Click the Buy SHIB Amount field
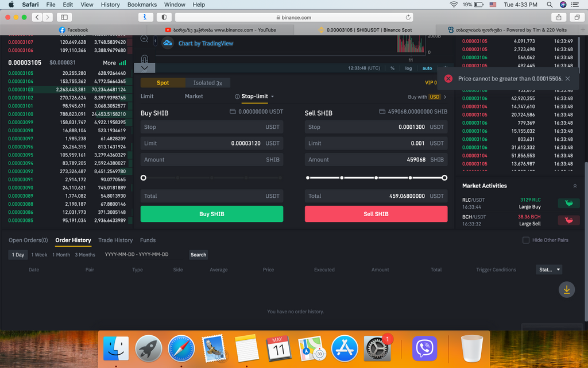The width and height of the screenshot is (588, 368). click(212, 160)
